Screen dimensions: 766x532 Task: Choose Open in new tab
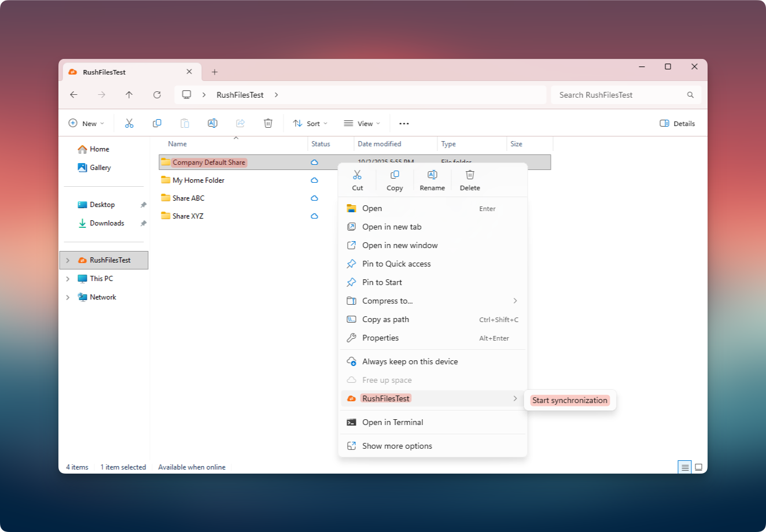pyautogui.click(x=433, y=227)
